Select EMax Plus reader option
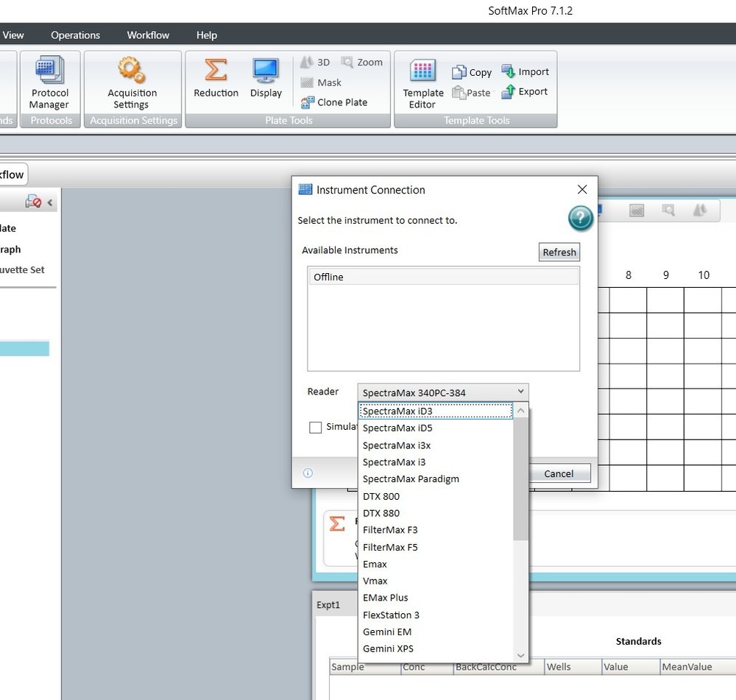Image resolution: width=736 pixels, height=700 pixels. pyautogui.click(x=436, y=598)
